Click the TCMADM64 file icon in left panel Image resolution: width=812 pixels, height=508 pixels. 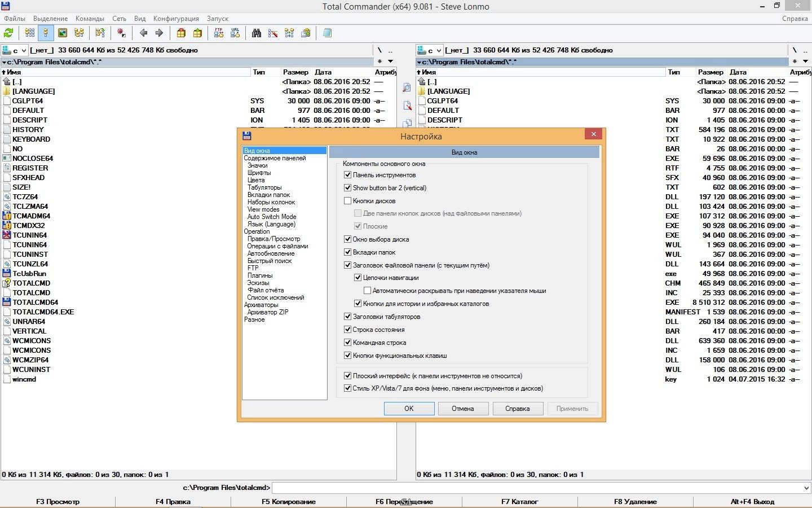tap(7, 216)
